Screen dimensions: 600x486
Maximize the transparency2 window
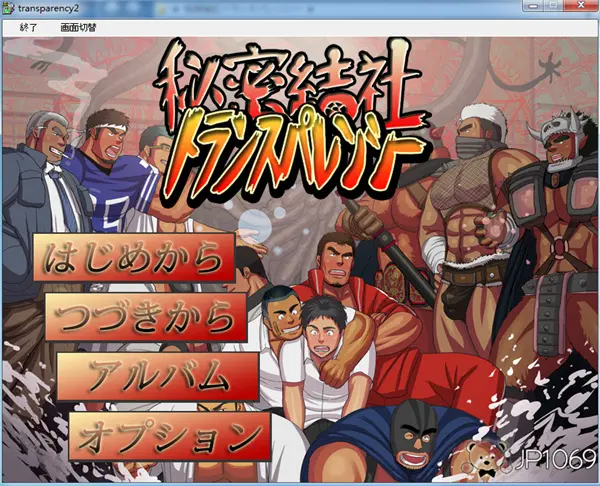(x=553, y=5)
